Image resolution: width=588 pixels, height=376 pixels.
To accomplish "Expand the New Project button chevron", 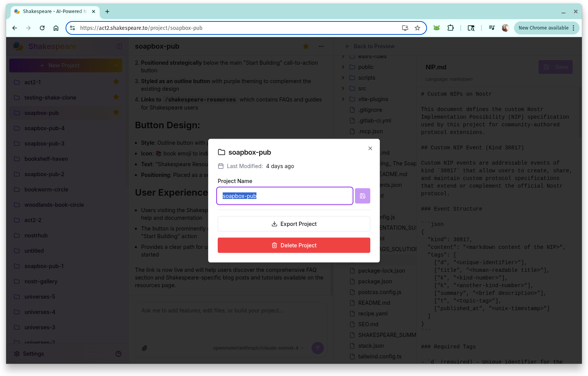I will (x=116, y=65).
